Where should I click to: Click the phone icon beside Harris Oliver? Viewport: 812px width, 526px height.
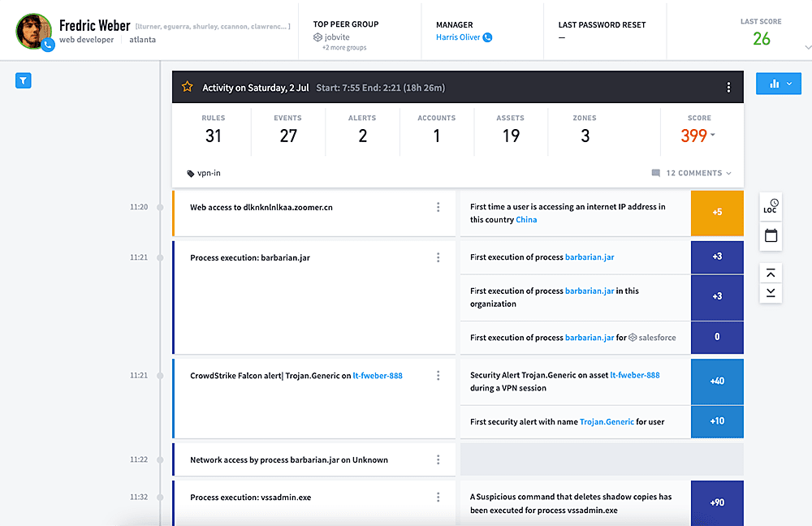point(487,37)
